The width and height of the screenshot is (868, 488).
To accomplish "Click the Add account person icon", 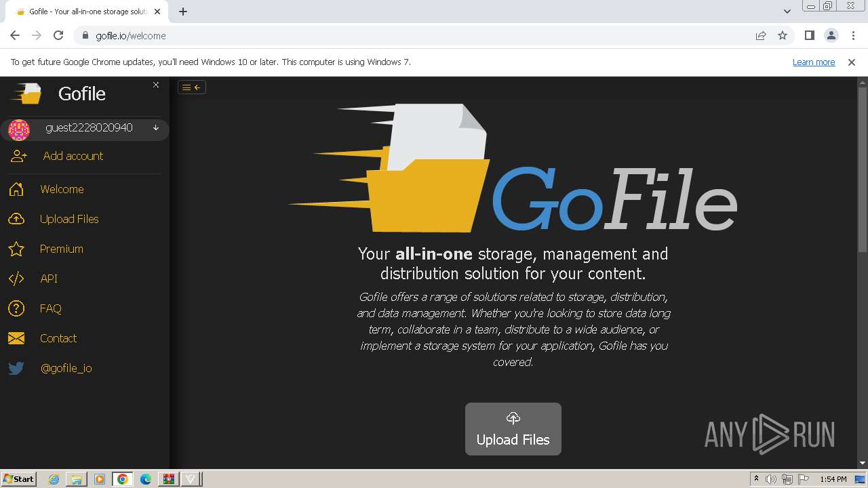I will click(18, 156).
